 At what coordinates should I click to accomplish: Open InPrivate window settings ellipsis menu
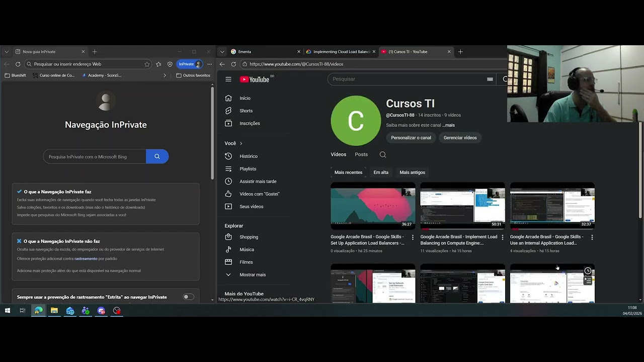[210, 64]
